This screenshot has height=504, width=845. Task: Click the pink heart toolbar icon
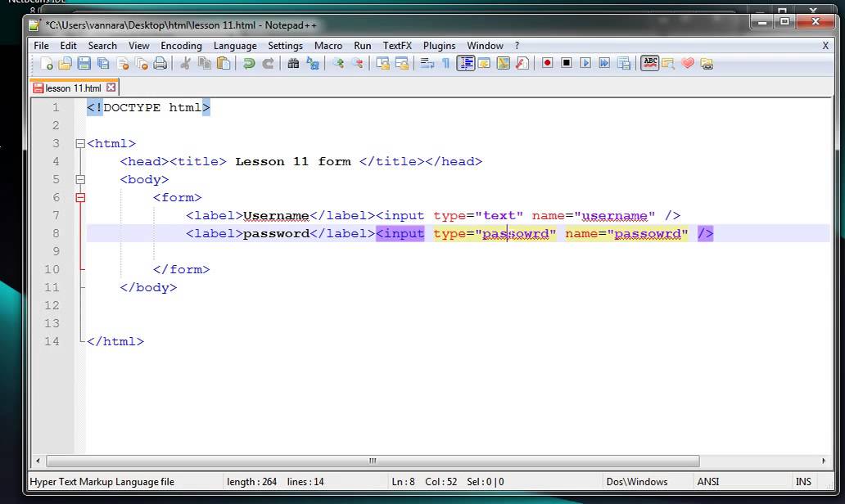688,64
